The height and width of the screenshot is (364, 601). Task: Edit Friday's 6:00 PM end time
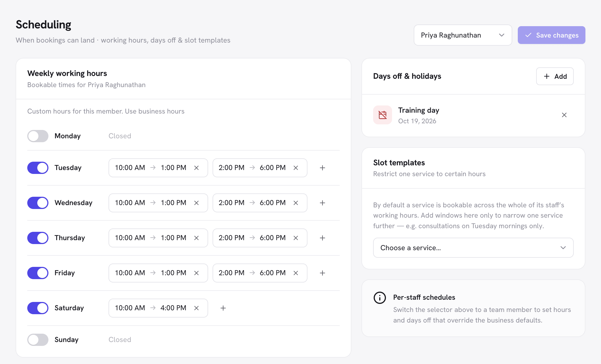tap(273, 273)
